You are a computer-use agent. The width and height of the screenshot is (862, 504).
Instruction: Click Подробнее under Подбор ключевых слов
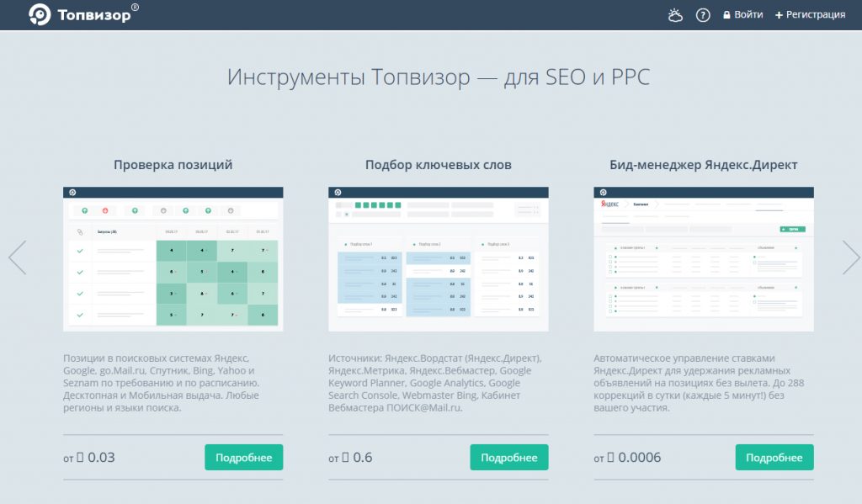(x=509, y=457)
